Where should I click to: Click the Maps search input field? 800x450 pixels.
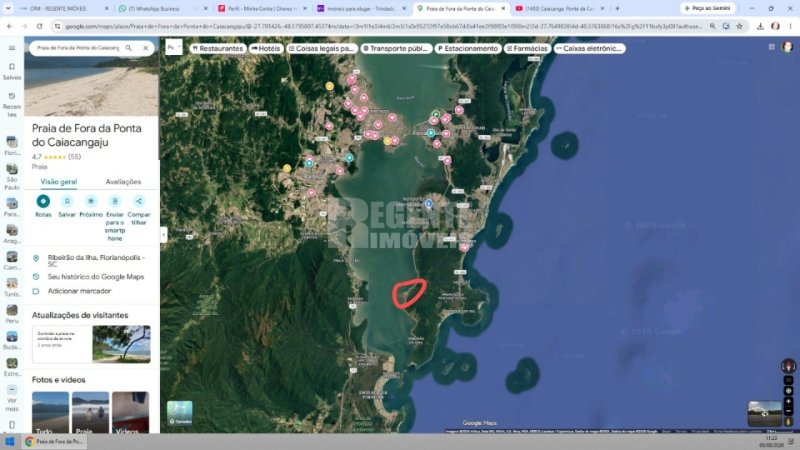tap(78, 48)
